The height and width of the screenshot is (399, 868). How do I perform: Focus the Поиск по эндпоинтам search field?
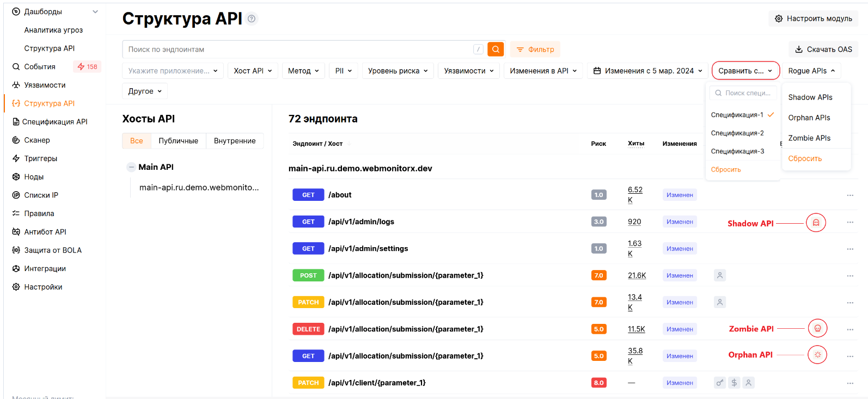304,49
